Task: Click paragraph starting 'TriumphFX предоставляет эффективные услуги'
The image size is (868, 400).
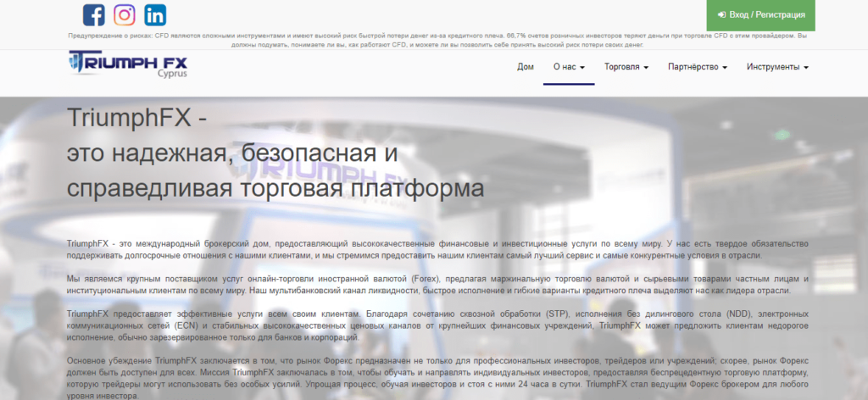Action: pyautogui.click(x=437, y=325)
